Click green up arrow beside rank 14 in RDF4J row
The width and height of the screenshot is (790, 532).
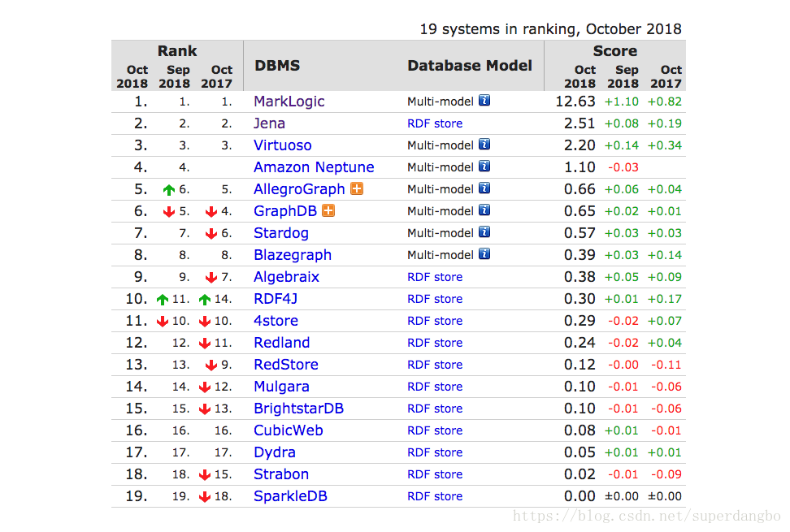pyautogui.click(x=205, y=300)
